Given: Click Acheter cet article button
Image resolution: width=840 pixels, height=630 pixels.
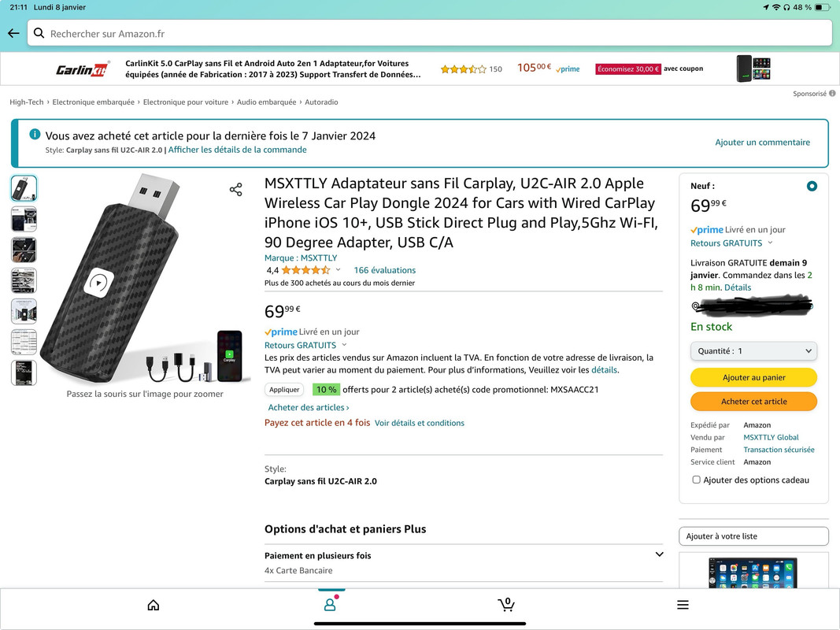Looking at the screenshot, I should [753, 402].
